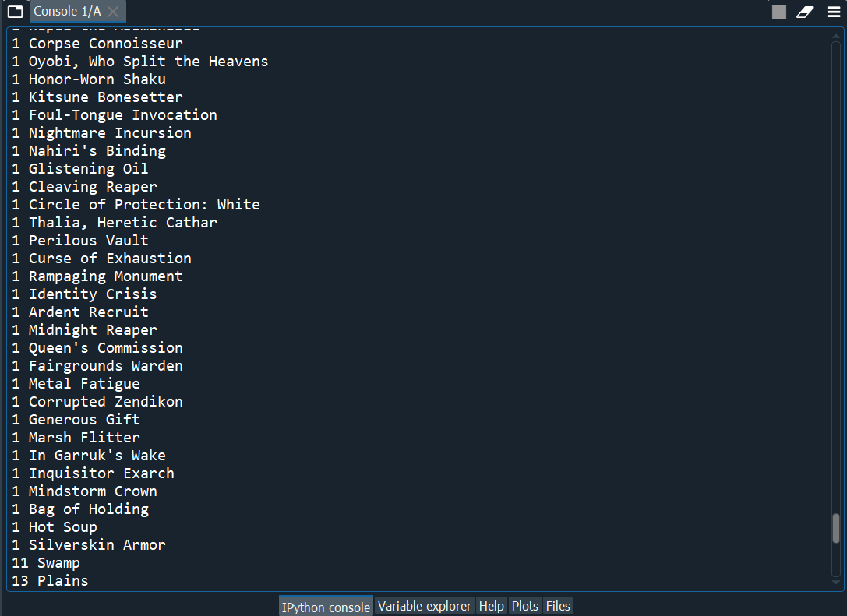This screenshot has width=847, height=616.
Task: Click the line '1 Mindstorm Crown'
Action: [x=85, y=491]
